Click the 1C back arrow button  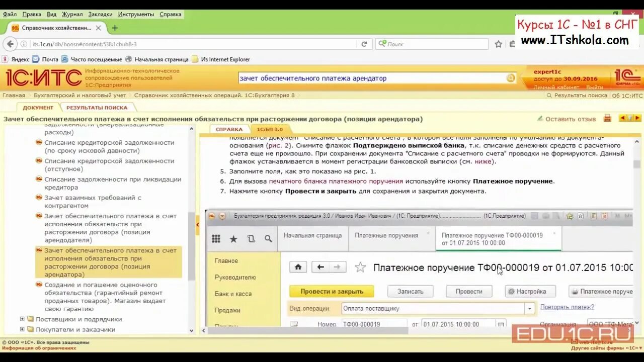(x=320, y=267)
